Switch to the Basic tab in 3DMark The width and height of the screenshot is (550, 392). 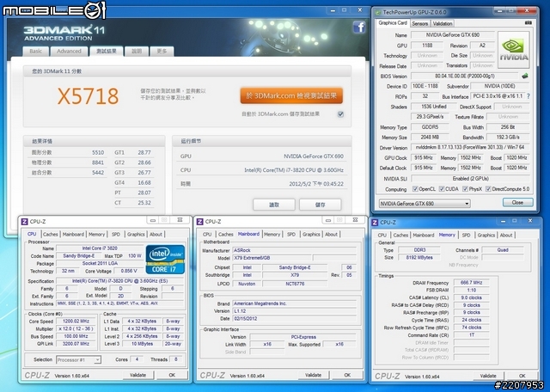coord(35,52)
